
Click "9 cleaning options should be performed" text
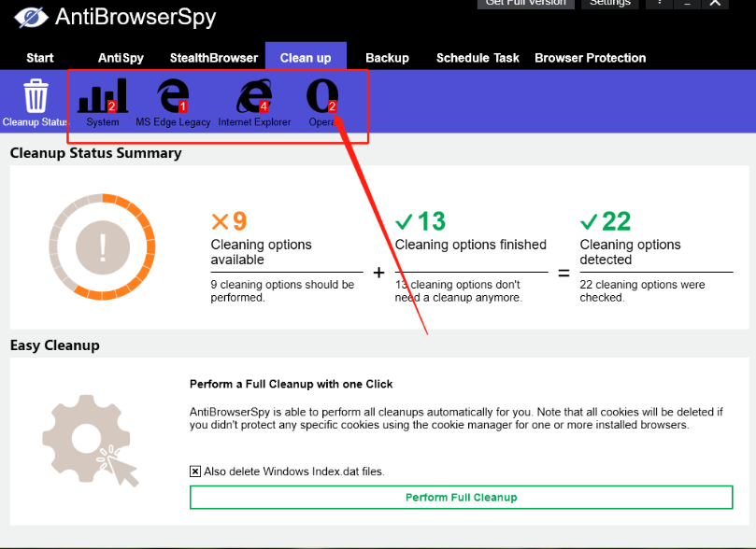tap(282, 291)
